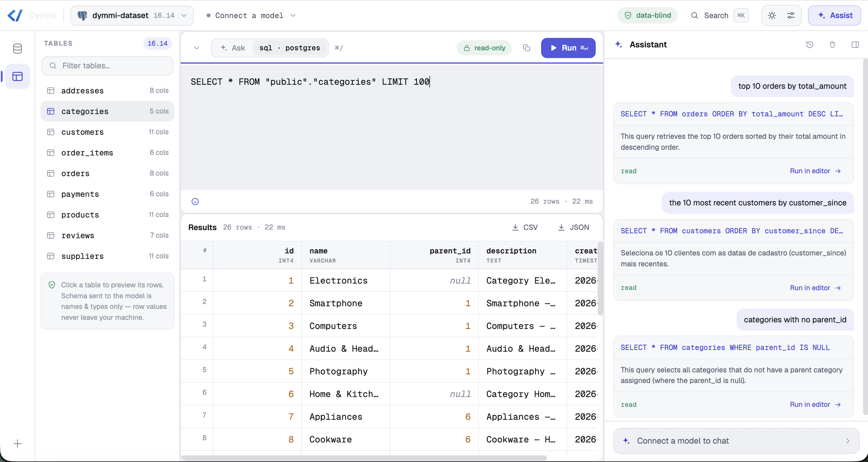Viewport: 868px width, 462px height.
Task: Click the 16.14 version badge in Tables
Action: coord(157,43)
